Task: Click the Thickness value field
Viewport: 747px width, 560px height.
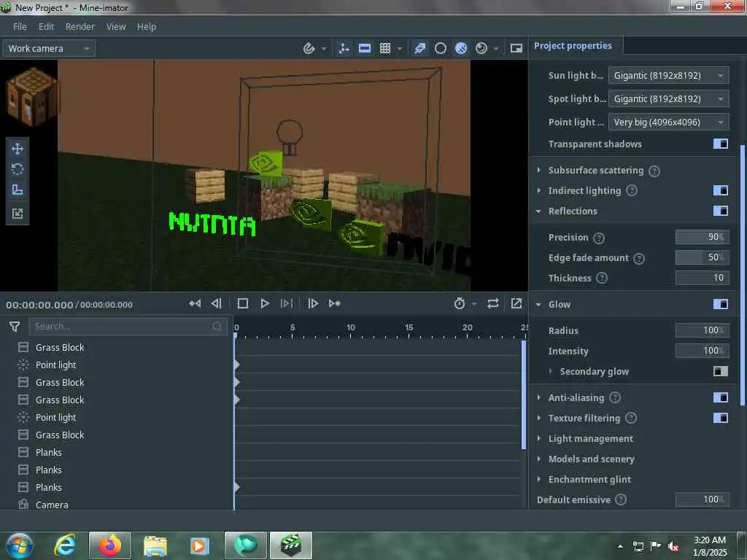Action: [x=703, y=278]
